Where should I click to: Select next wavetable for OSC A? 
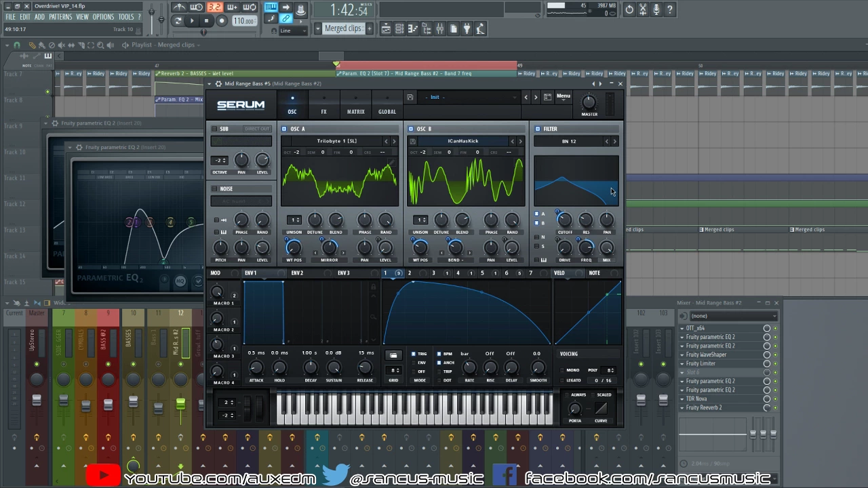[394, 141]
